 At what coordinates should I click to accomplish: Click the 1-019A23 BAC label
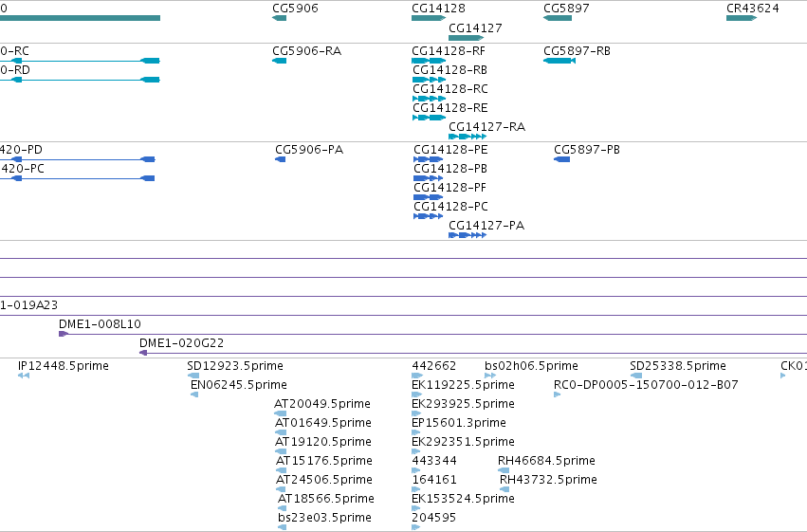click(x=28, y=305)
